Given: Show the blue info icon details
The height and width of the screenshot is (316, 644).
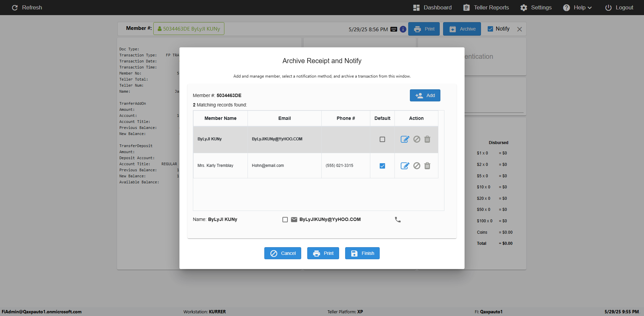Looking at the screenshot, I should pos(403,29).
